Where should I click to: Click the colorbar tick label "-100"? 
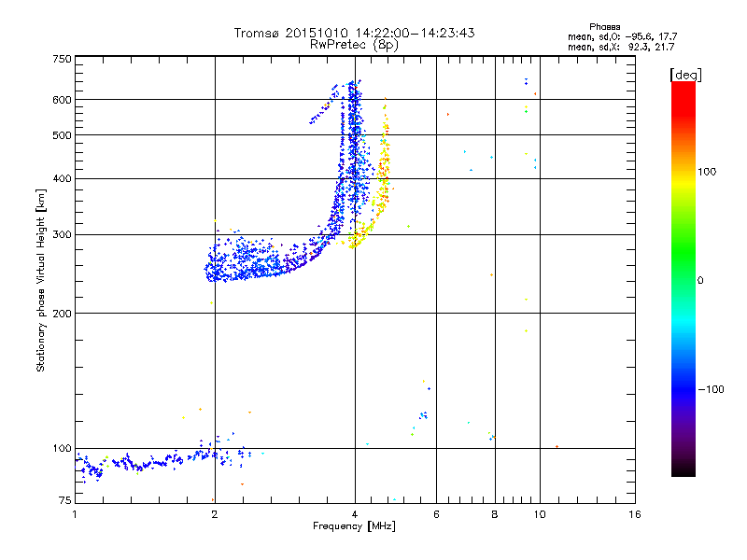point(711,389)
